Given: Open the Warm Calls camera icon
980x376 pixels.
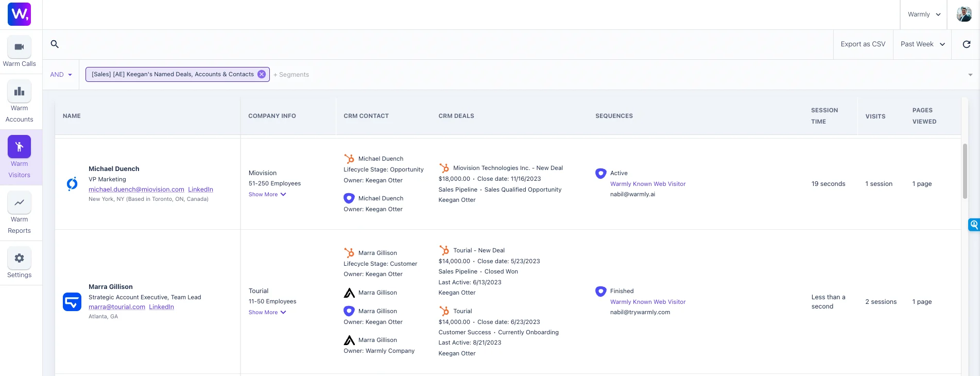Looking at the screenshot, I should pos(20,47).
